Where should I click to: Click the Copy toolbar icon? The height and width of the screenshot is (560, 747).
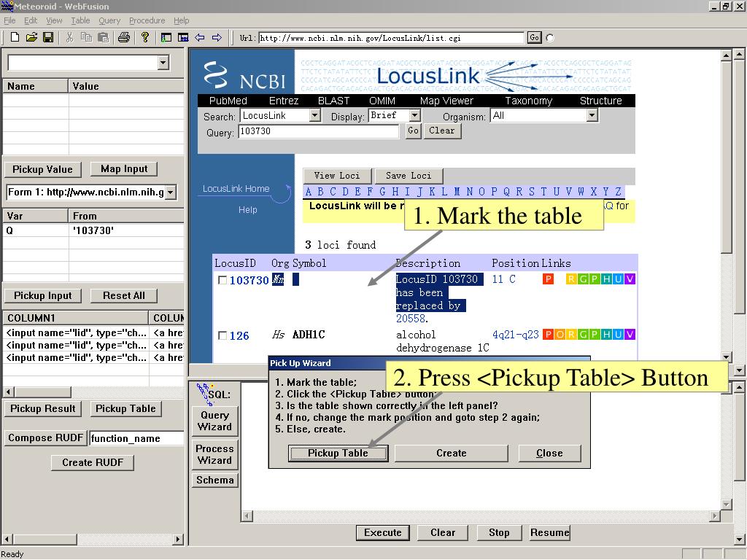86,37
